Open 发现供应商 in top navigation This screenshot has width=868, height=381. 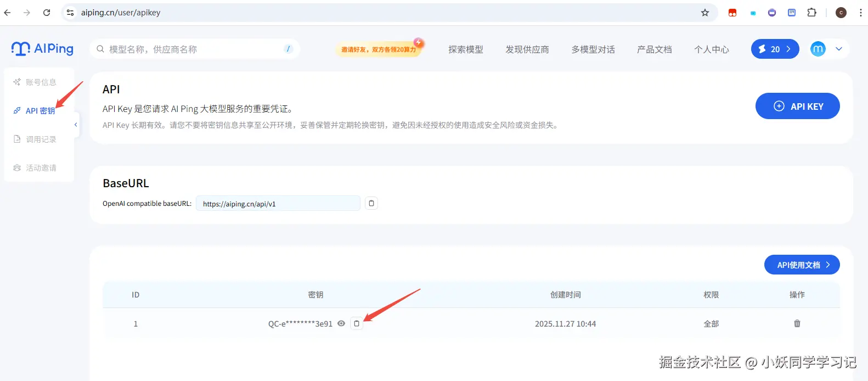(527, 49)
